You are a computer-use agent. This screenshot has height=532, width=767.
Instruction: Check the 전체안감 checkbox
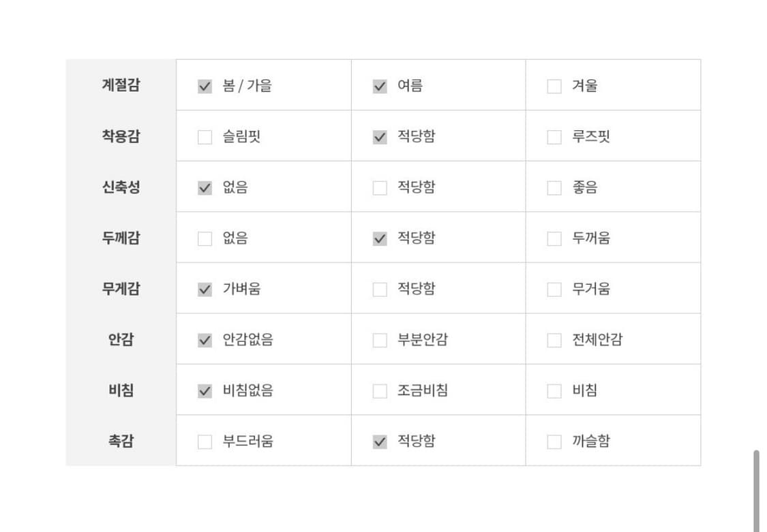[x=554, y=339]
